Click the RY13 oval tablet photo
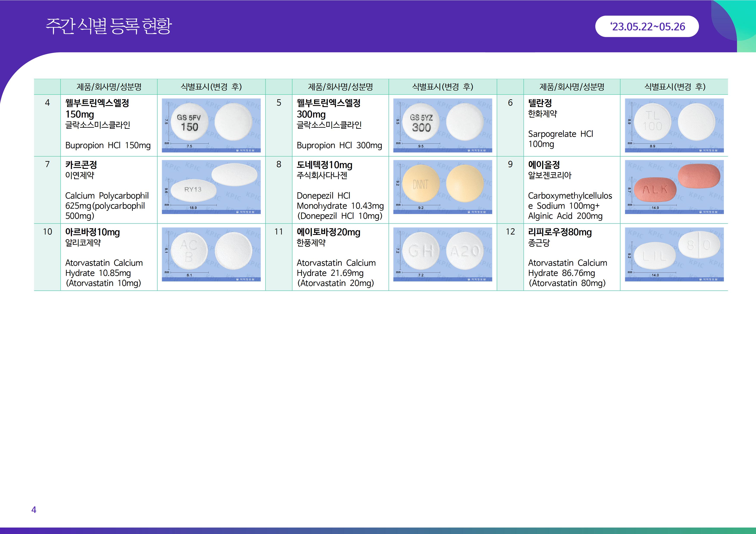756x534 pixels. click(211, 187)
